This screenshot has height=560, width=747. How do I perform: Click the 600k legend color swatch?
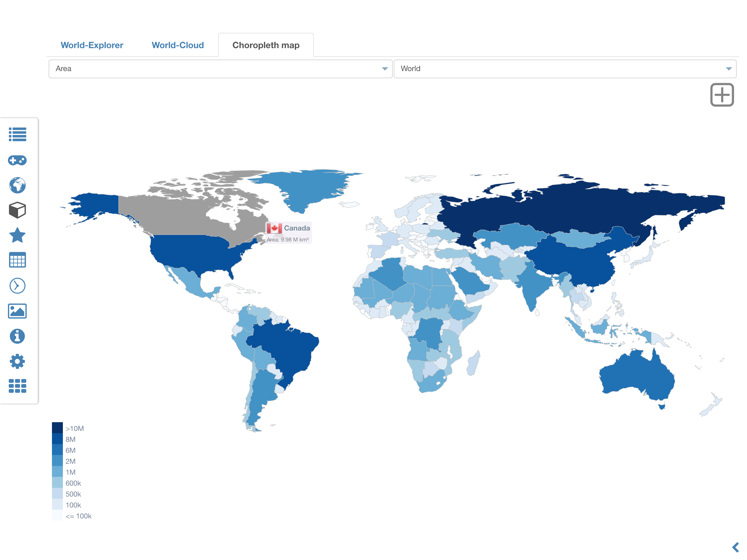57,482
